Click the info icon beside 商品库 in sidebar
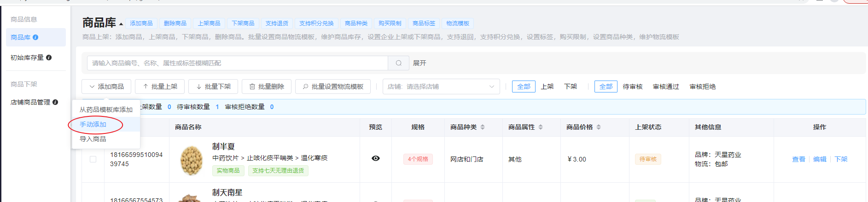This screenshot has width=868, height=202. tap(35, 37)
